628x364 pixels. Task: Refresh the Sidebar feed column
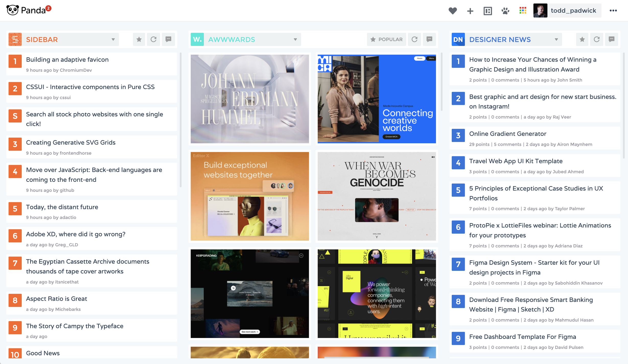pyautogui.click(x=153, y=39)
